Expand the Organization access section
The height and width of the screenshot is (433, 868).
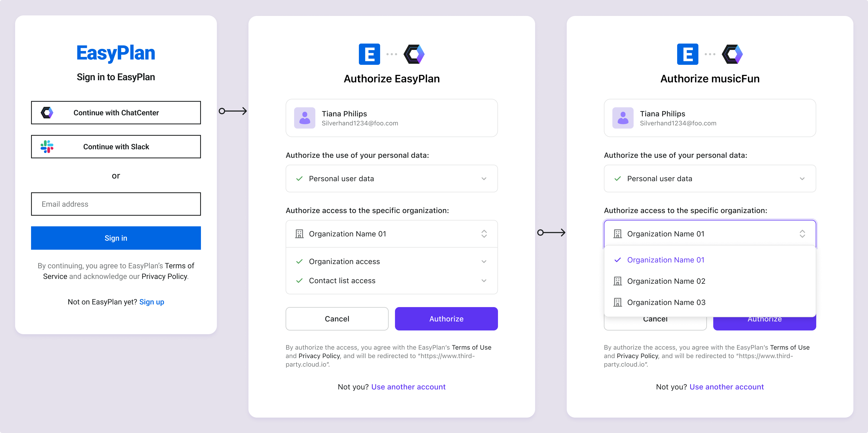[484, 261]
